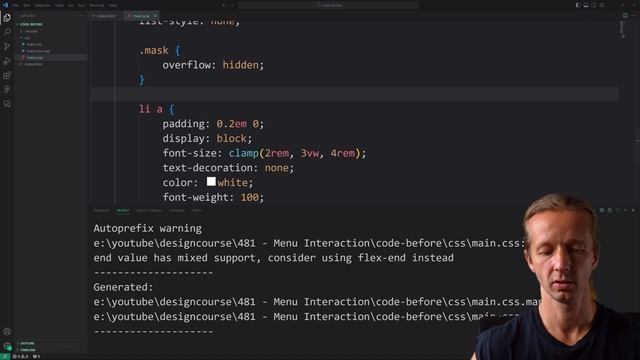Viewport: 640px width, 360px height.
Task: Open the Run menu
Action: pyautogui.click(x=81, y=5)
